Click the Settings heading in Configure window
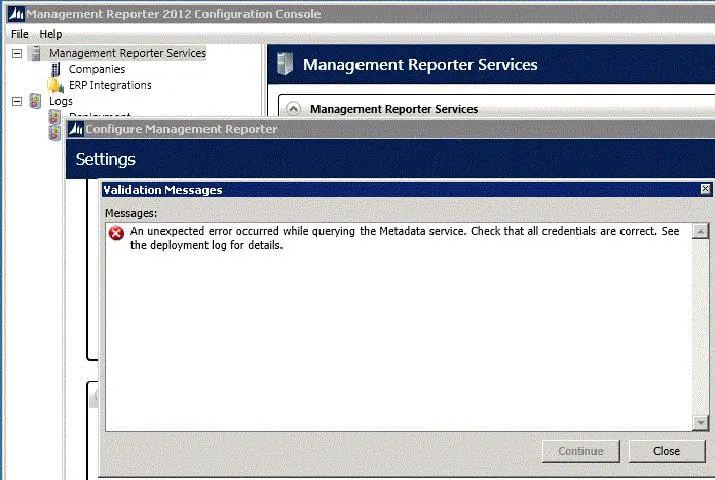Screen dimensions: 715x480 coord(105,160)
